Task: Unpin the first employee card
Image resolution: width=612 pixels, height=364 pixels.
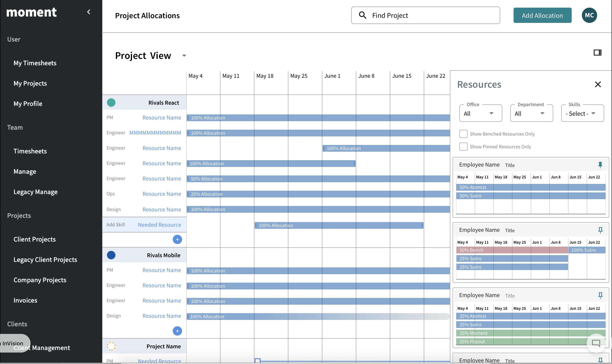Action: tap(600, 165)
